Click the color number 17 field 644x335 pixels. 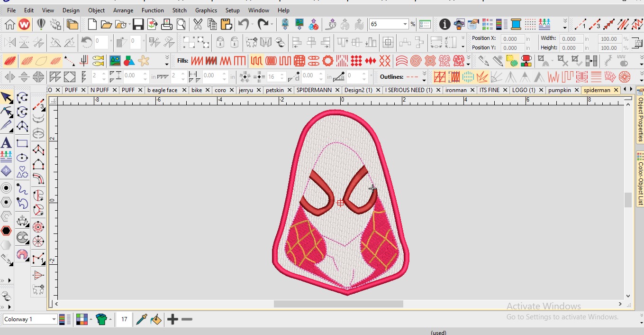coord(124,319)
